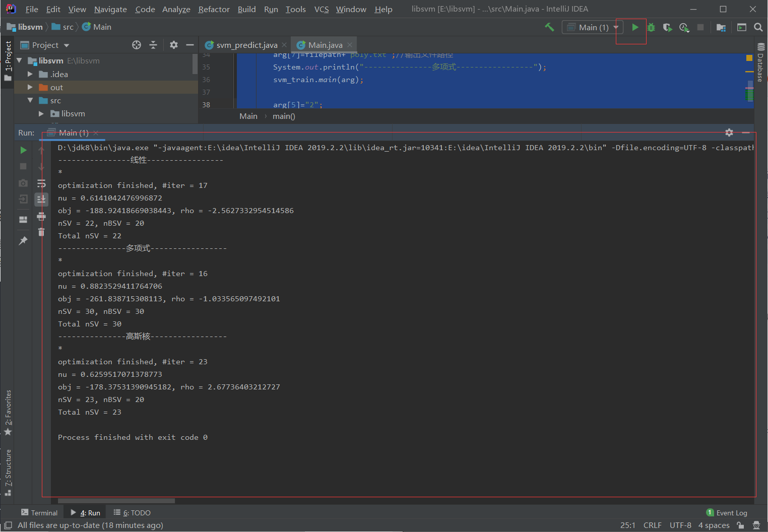Viewport: 768px width, 532px height.
Task: Open the Project Structure folder icon
Action: (721, 27)
